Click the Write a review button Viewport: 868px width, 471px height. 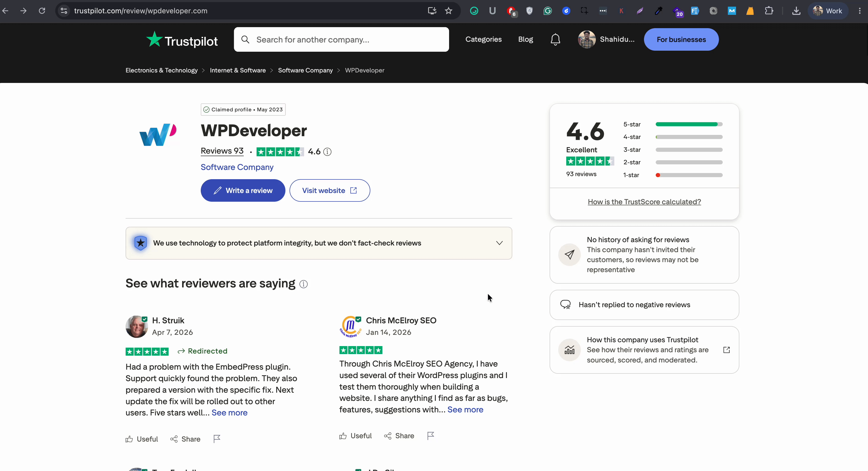[x=243, y=190]
